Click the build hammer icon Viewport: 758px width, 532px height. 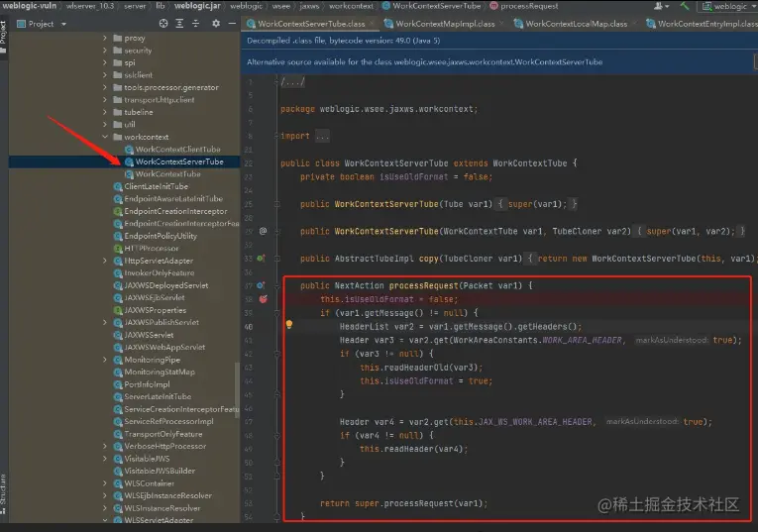point(685,6)
